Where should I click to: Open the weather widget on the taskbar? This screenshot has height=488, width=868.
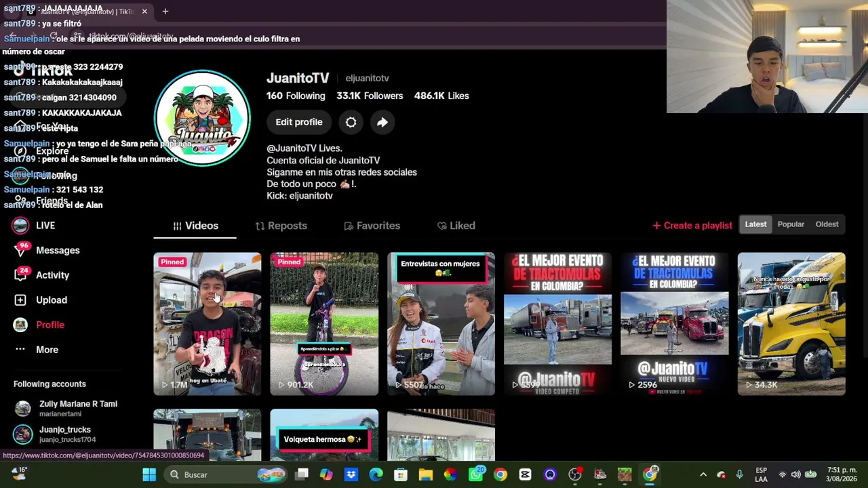[18, 474]
